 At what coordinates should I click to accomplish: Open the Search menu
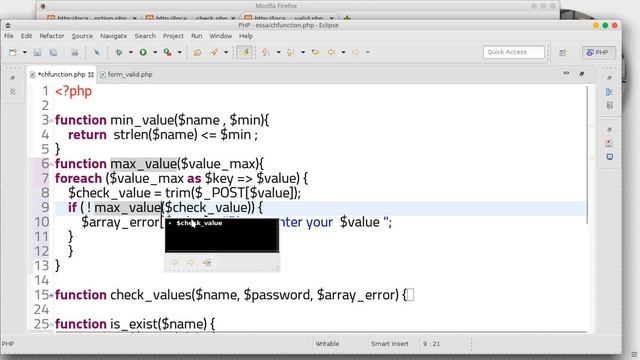click(145, 36)
